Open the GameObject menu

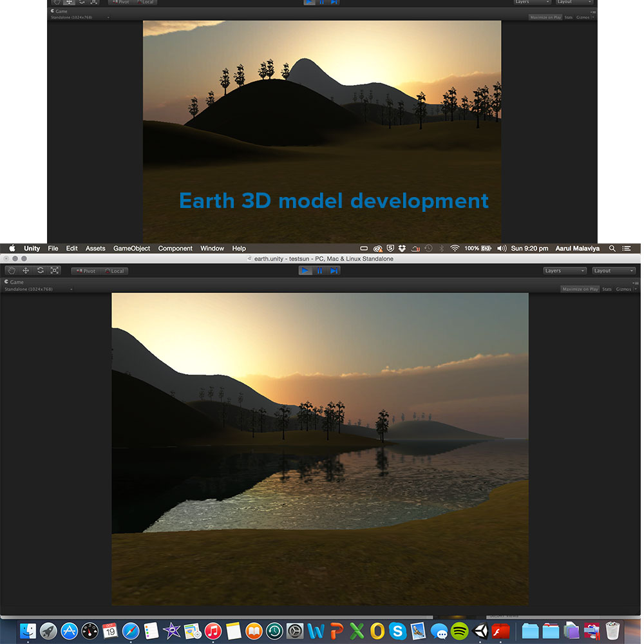click(x=131, y=249)
